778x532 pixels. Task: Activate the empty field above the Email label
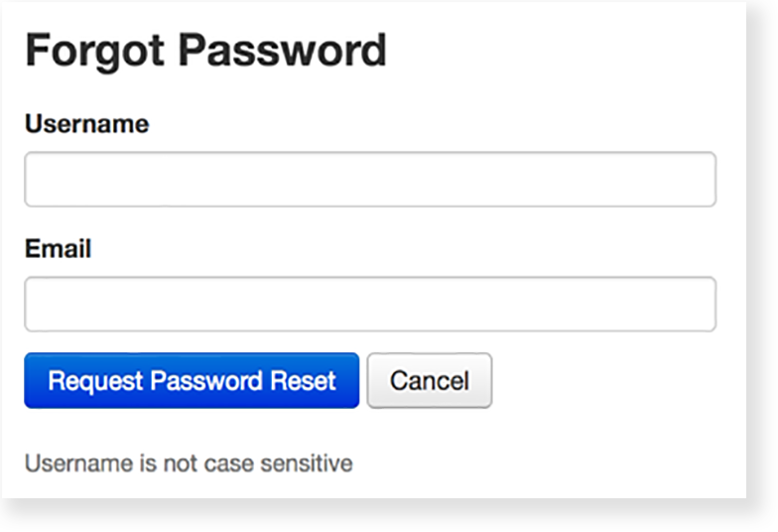(369, 180)
